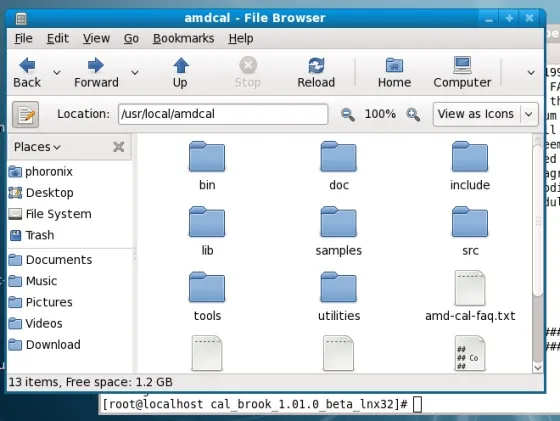Image resolution: width=560 pixels, height=421 pixels.
Task: Open Documents bookmark in sidebar
Action: [50, 260]
